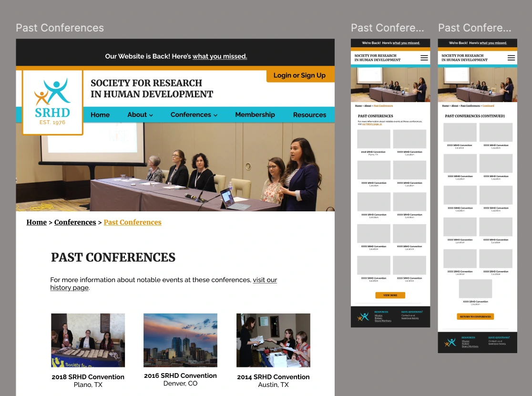
Task: Click "2018 SRHD Convention" caption on desktop
Action: [88, 377]
